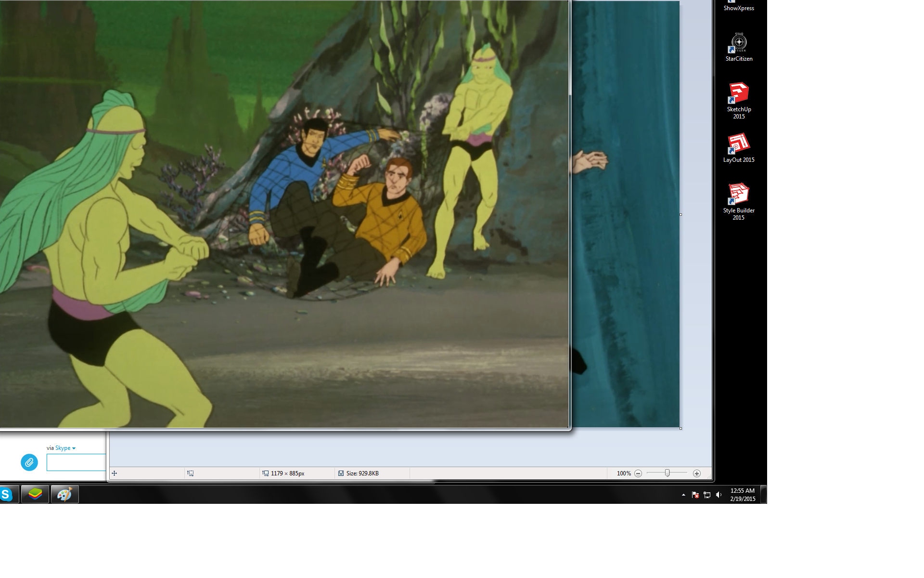Click the Paint zoom slider handle
Screen dimensions: 924x578
pyautogui.click(x=667, y=473)
